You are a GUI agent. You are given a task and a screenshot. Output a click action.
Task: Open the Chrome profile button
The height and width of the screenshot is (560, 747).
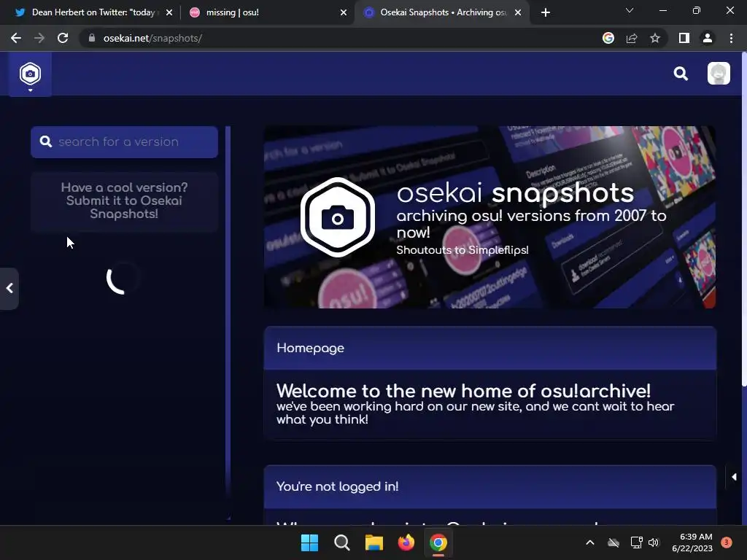coord(708,38)
